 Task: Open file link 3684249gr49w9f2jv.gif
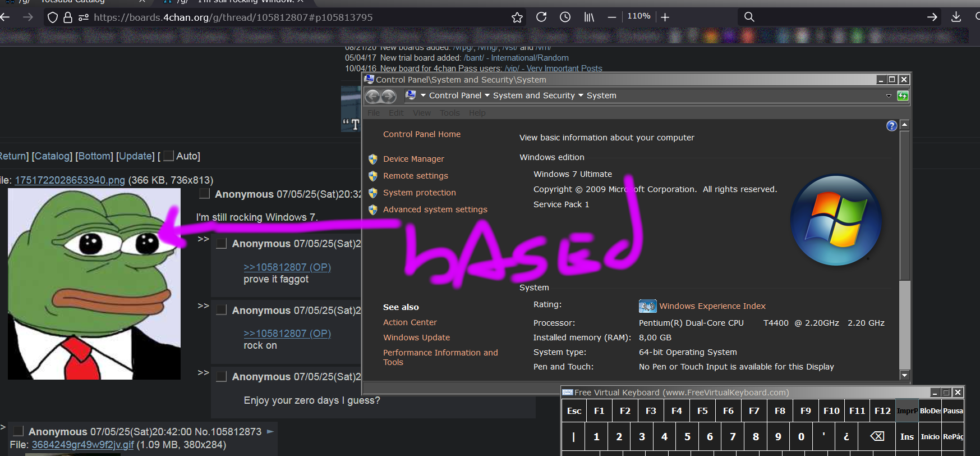(83, 445)
